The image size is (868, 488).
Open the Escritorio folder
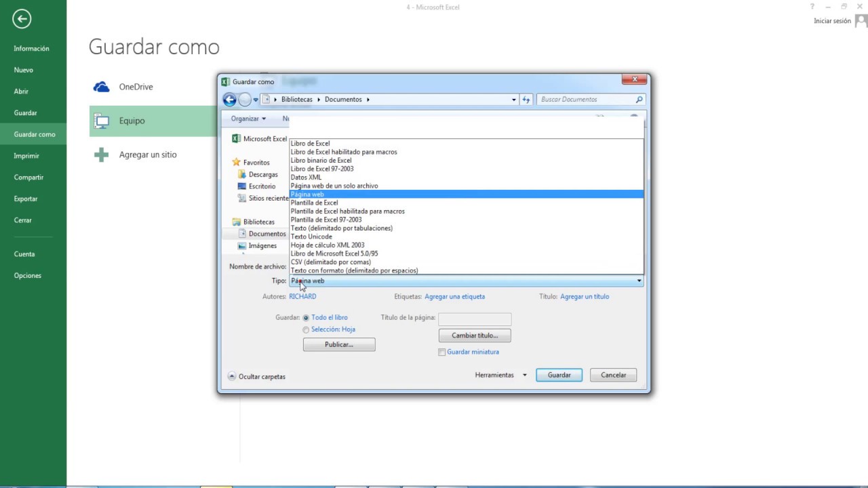pyautogui.click(x=257, y=186)
